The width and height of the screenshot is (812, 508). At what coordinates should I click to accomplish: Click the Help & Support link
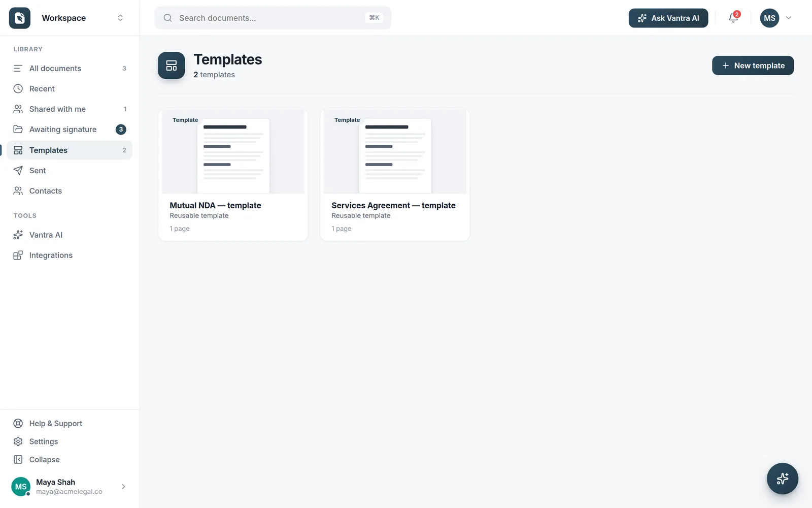point(70,424)
